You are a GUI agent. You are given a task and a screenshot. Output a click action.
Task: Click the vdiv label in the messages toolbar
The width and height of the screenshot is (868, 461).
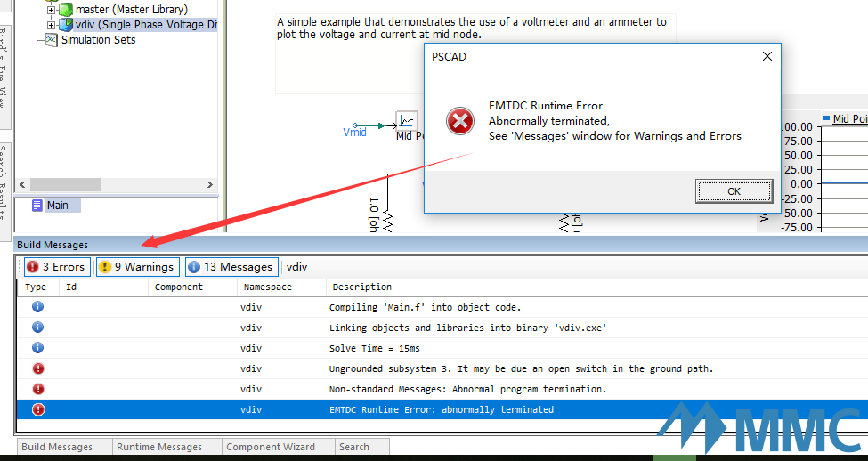(x=296, y=267)
